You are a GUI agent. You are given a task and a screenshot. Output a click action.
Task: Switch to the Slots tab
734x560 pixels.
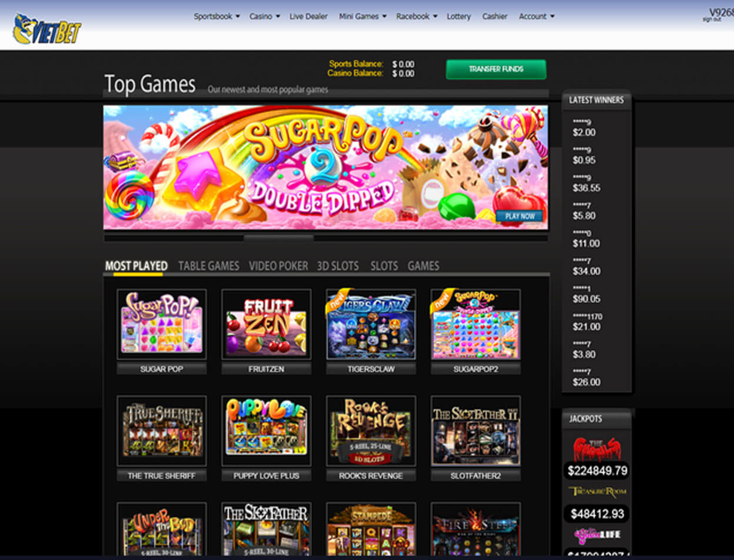click(384, 266)
